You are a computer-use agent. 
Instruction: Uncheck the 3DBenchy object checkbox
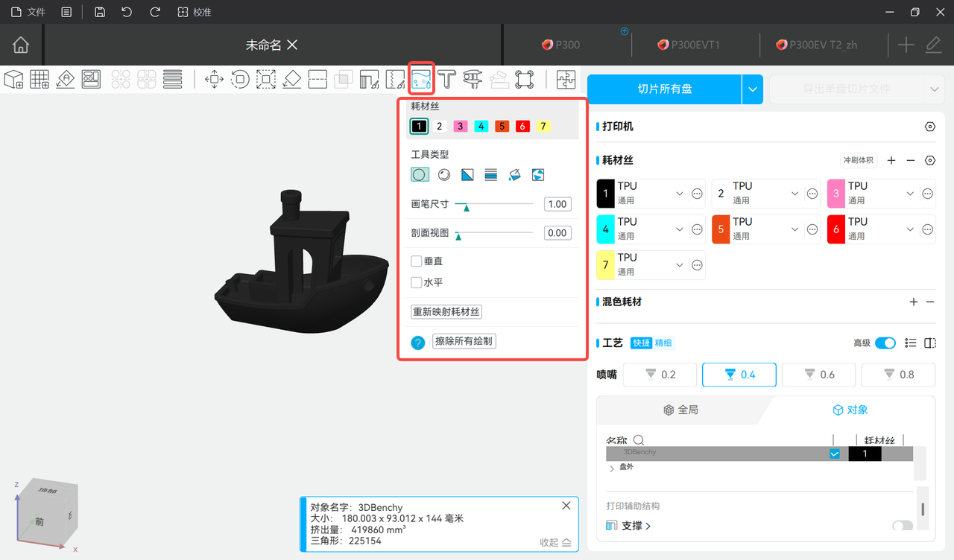click(x=835, y=454)
